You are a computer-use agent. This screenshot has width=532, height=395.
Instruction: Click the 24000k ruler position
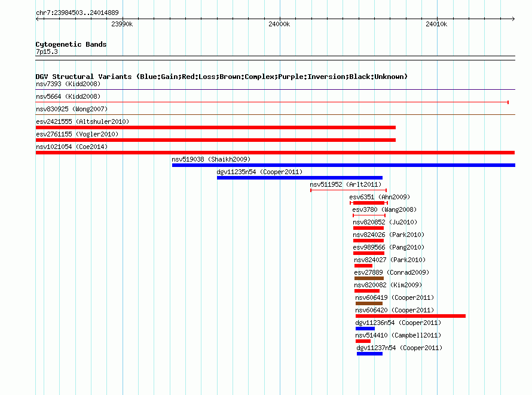tap(279, 24)
